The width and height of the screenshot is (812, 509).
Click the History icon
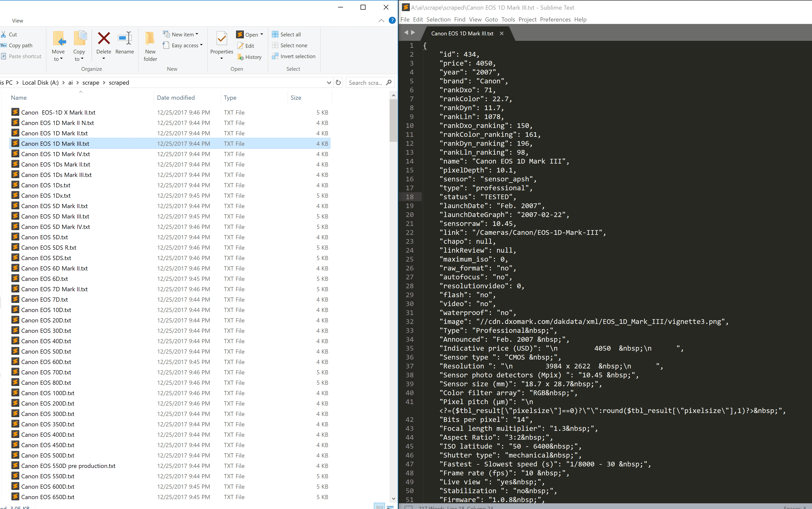click(240, 57)
